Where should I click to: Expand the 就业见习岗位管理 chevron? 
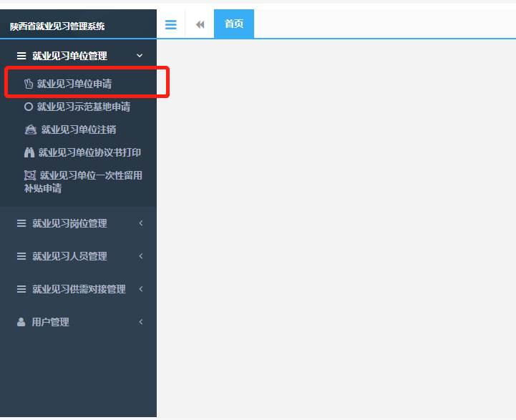141,223
